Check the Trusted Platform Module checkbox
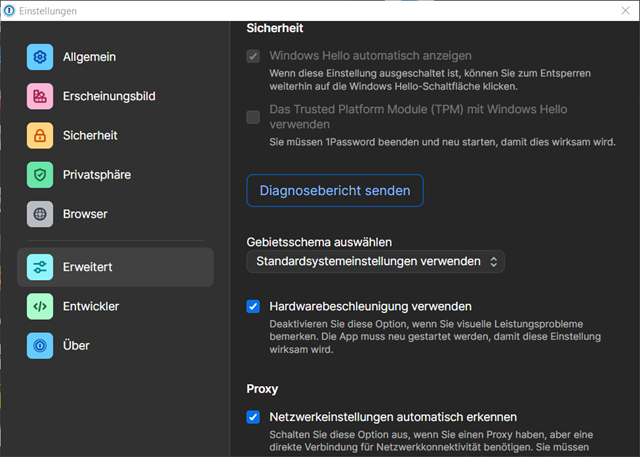Image resolution: width=640 pixels, height=457 pixels. [253, 117]
